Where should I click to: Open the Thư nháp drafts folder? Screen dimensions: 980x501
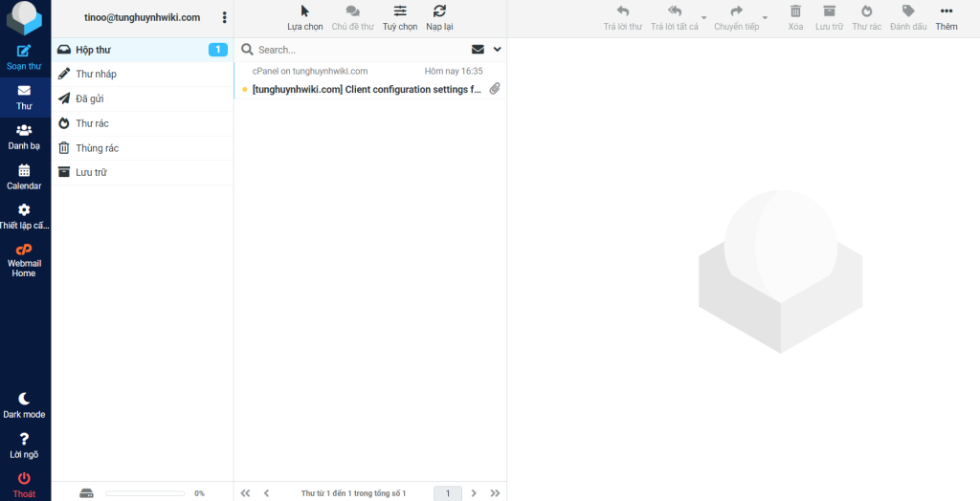coord(143,75)
